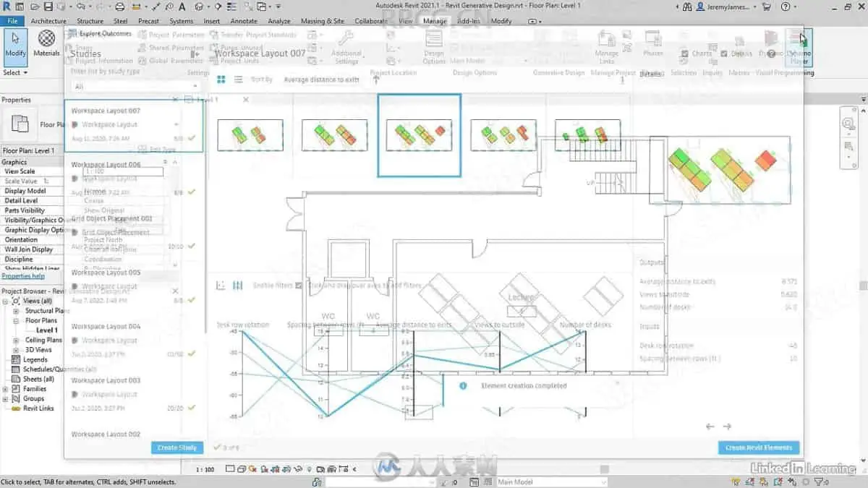Image resolution: width=868 pixels, height=488 pixels.
Task: Reverse sort order with the arrow icon
Action: click(x=376, y=80)
